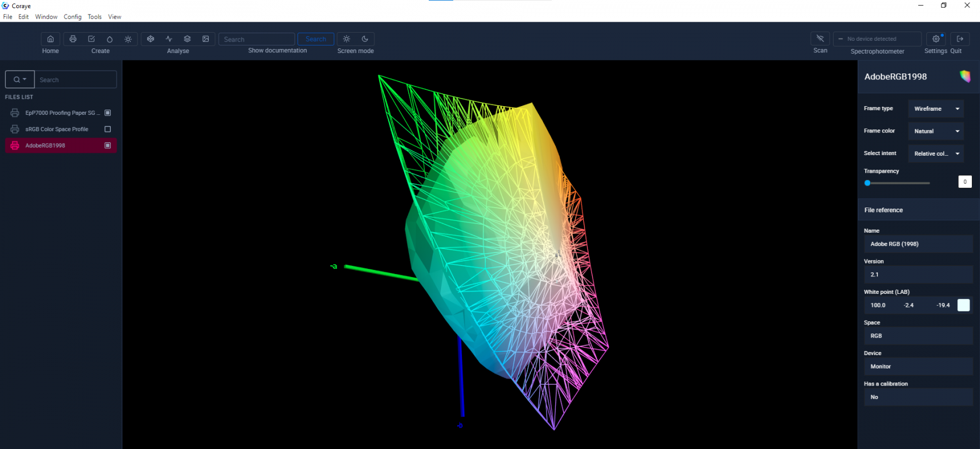Screen dimensions: 980x449
Task: Expand the File reference section header
Action: pyautogui.click(x=918, y=210)
